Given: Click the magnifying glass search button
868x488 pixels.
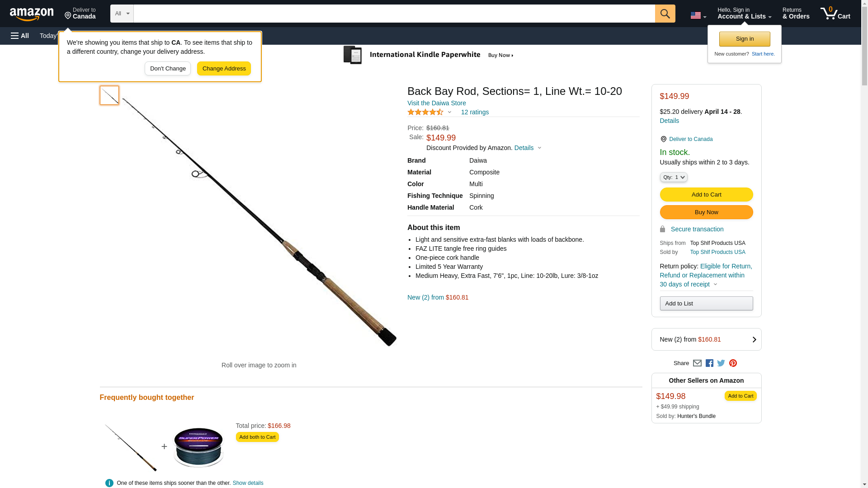Looking at the screenshot, I should [x=665, y=14].
